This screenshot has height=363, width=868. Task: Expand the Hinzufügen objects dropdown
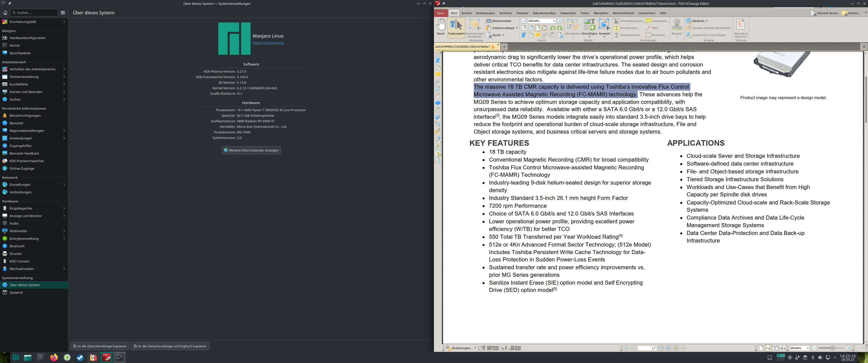(x=590, y=36)
